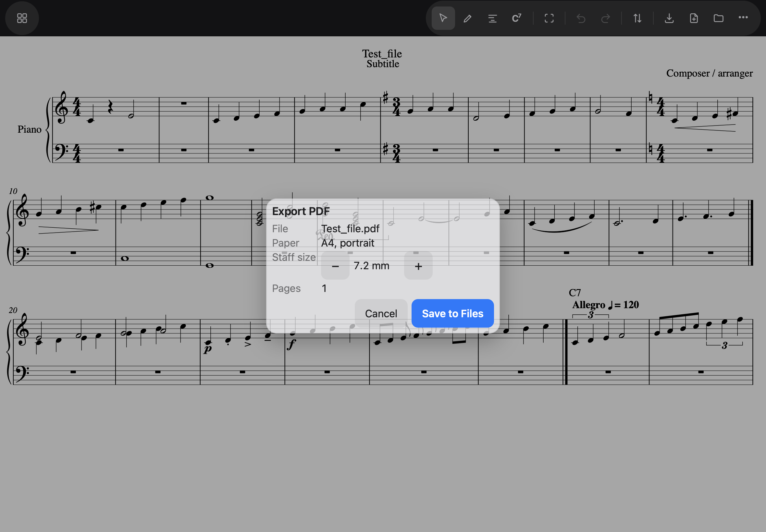Screen dimensions: 766x532
Task: Click the Test_file score title
Action: [382, 54]
